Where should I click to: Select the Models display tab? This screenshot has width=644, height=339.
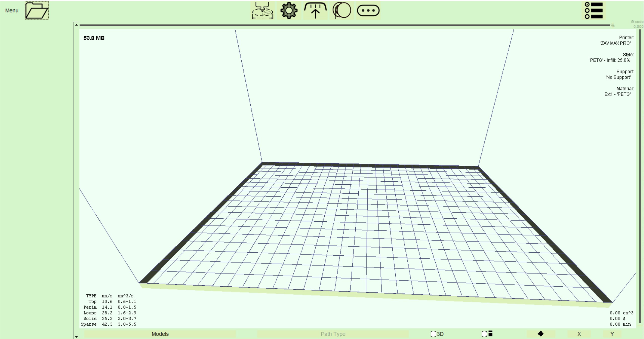coord(160,334)
